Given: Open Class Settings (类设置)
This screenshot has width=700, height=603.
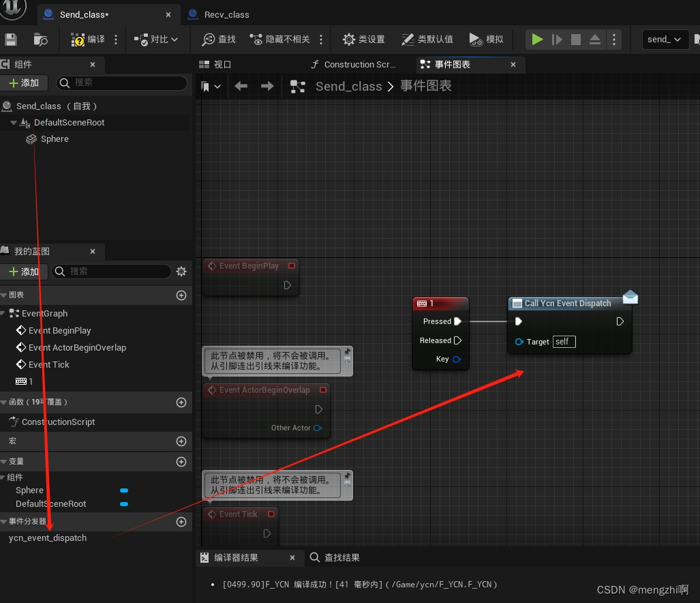Looking at the screenshot, I should [363, 40].
